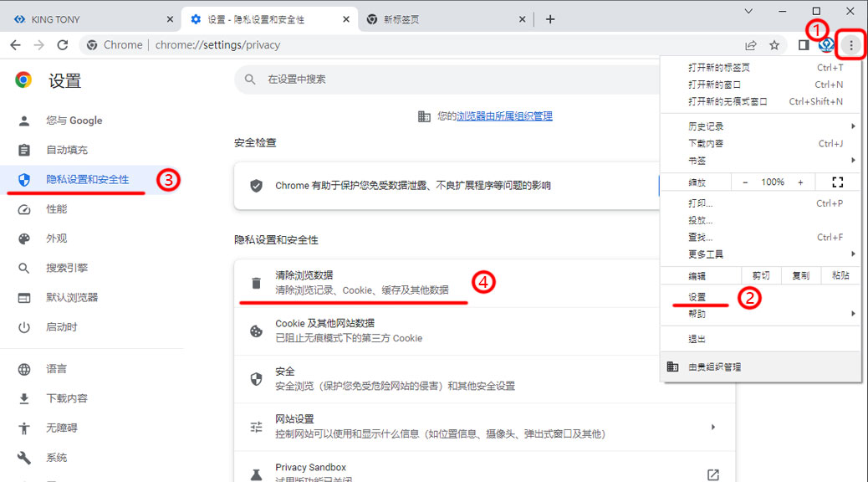Click the 自动填充 clipboard icon
The width and height of the screenshot is (868, 482).
click(x=23, y=150)
